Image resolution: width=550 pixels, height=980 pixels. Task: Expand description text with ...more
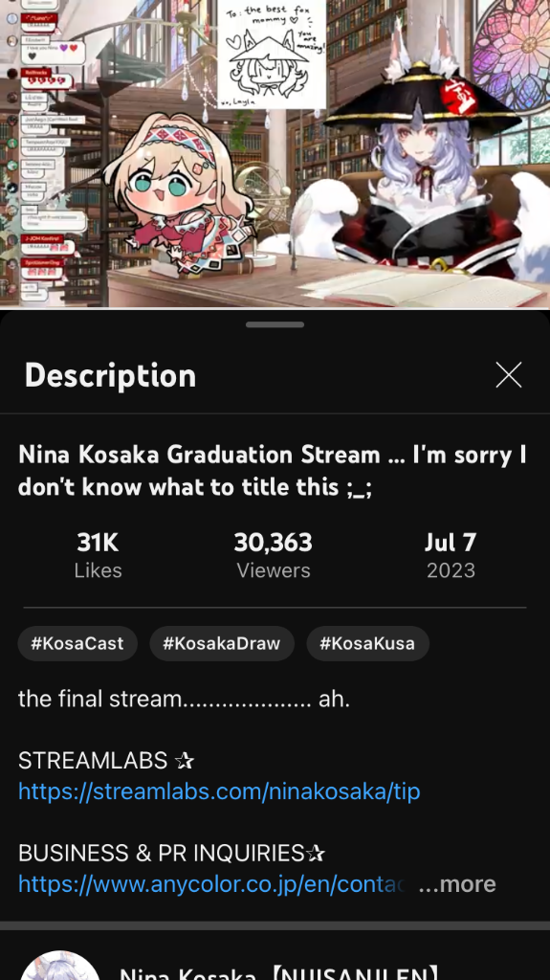pos(457,883)
